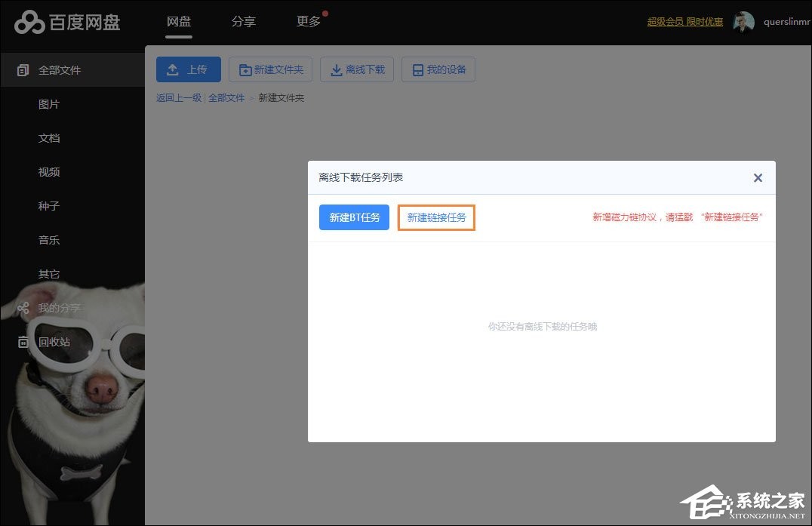This screenshot has height=526, width=812.
Task: Click the 新建BT任务 button
Action: click(x=353, y=217)
